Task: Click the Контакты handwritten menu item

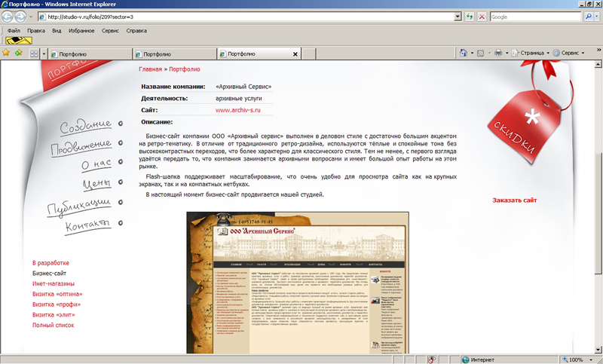Action: [x=87, y=226]
